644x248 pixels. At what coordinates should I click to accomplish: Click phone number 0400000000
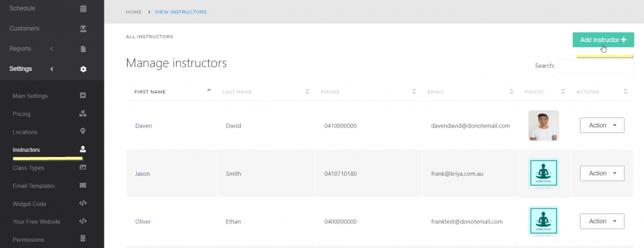[x=340, y=222]
